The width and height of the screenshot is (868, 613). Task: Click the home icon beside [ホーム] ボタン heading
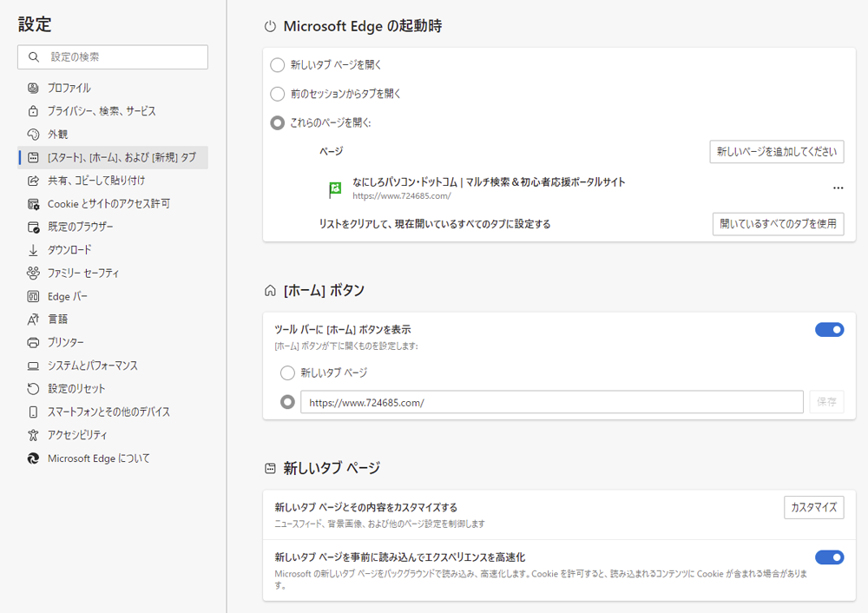(x=270, y=290)
